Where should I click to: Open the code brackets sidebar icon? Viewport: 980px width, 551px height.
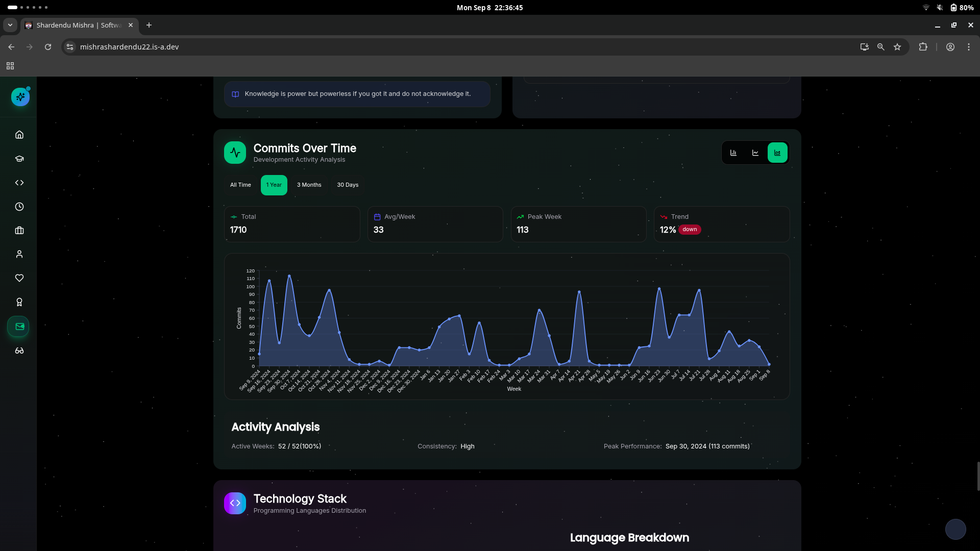[19, 183]
